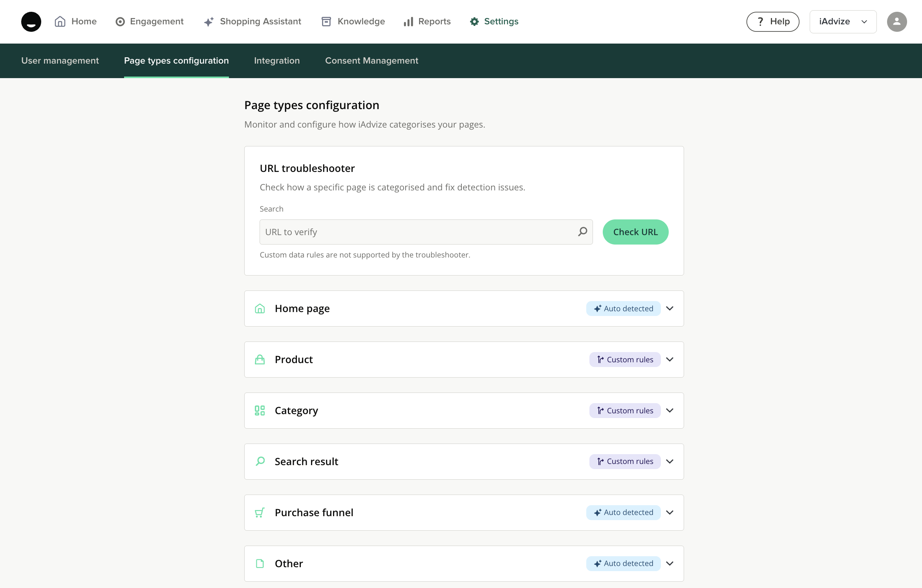Expand the Product section chevron

(x=670, y=360)
